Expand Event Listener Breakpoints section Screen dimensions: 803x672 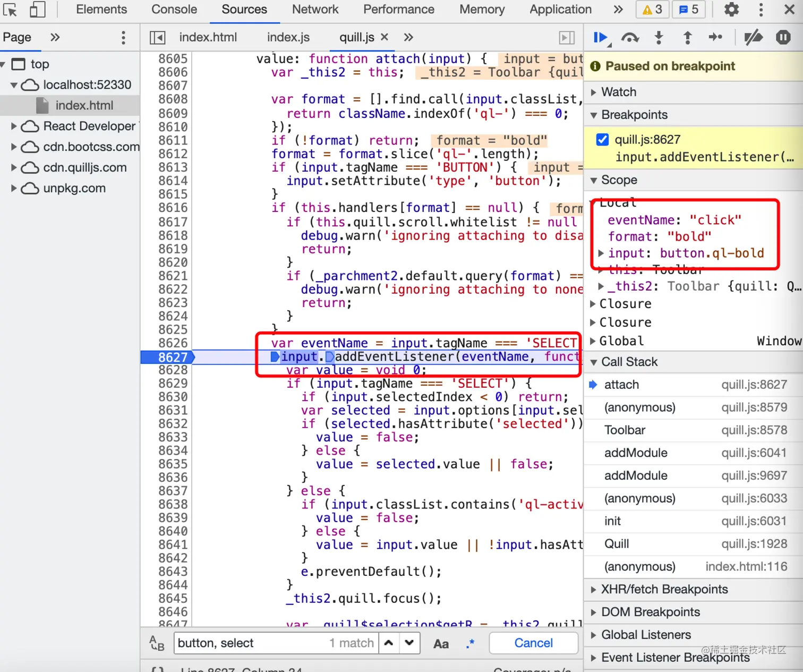pyautogui.click(x=693, y=658)
